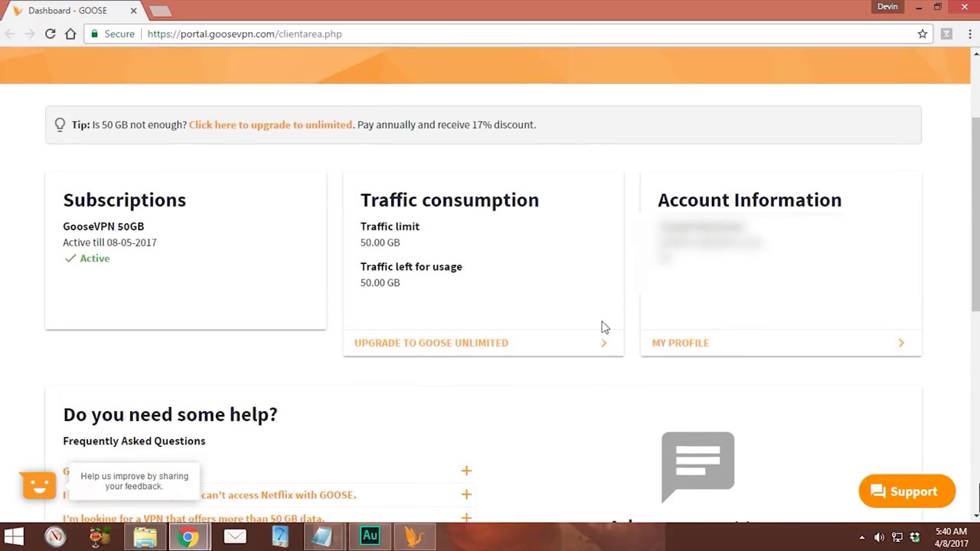Click the 'Traffic limit' label
The image size is (980, 551).
click(x=390, y=227)
